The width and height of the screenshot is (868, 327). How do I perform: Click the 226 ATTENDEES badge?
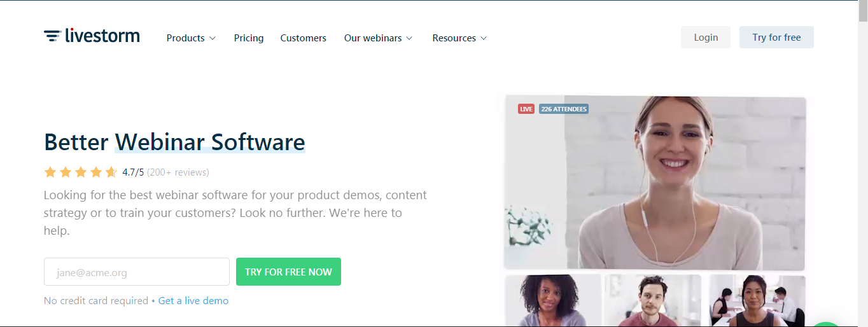click(563, 109)
